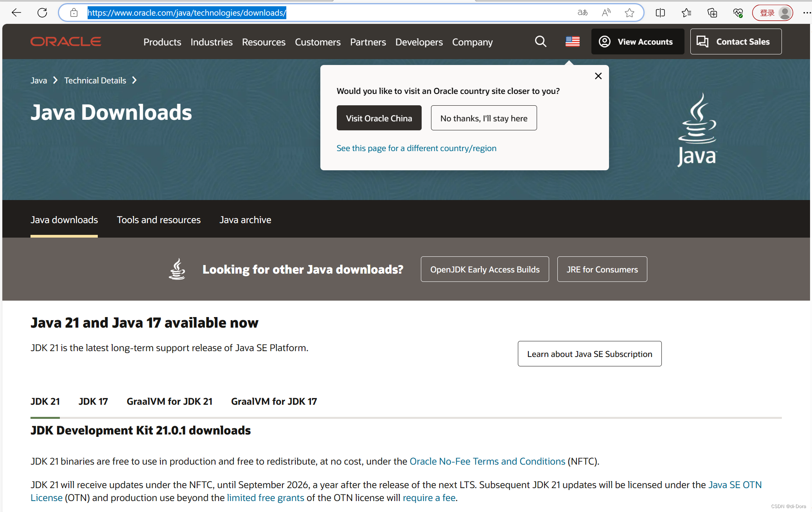Viewport: 812px width, 512px height.
Task: Open the browser settings ellipsis menu
Action: (807, 13)
